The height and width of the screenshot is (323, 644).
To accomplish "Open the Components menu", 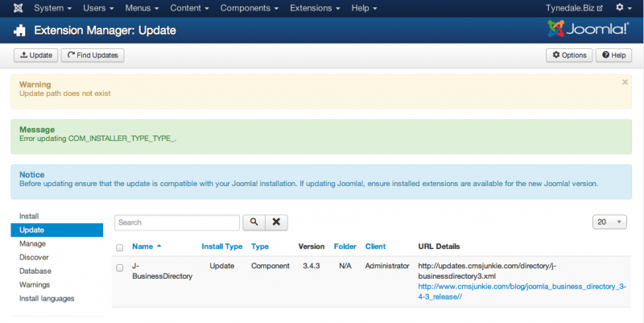I will (x=250, y=8).
